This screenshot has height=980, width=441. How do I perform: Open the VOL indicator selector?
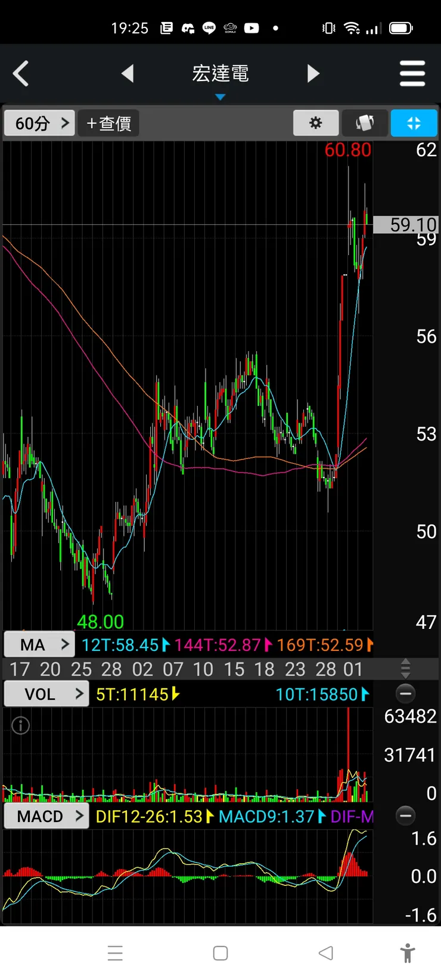tap(46, 694)
